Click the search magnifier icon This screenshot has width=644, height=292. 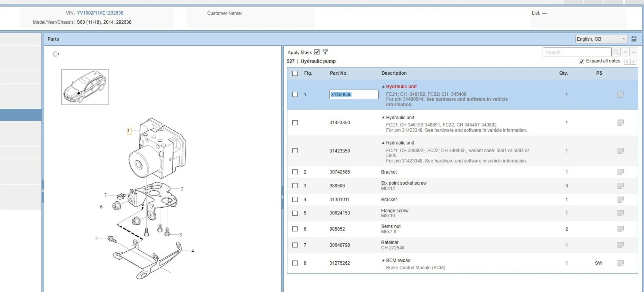click(616, 52)
